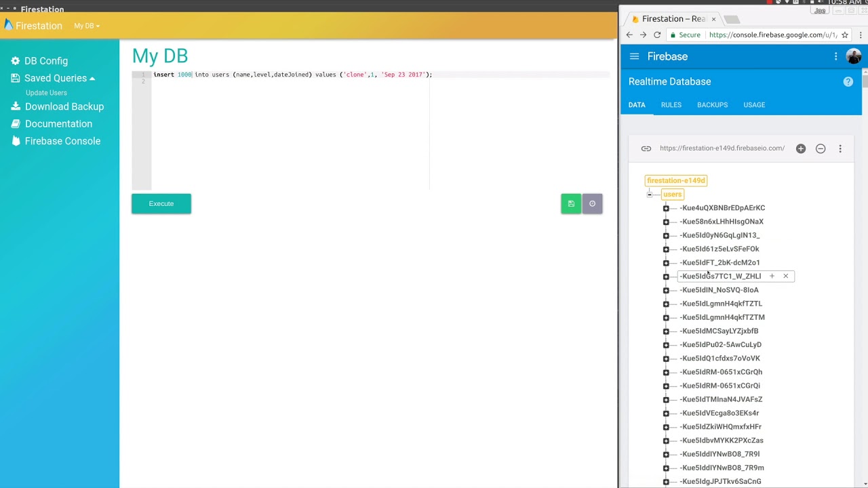This screenshot has width=868, height=488.
Task: Click the user account avatar
Action: point(854,57)
